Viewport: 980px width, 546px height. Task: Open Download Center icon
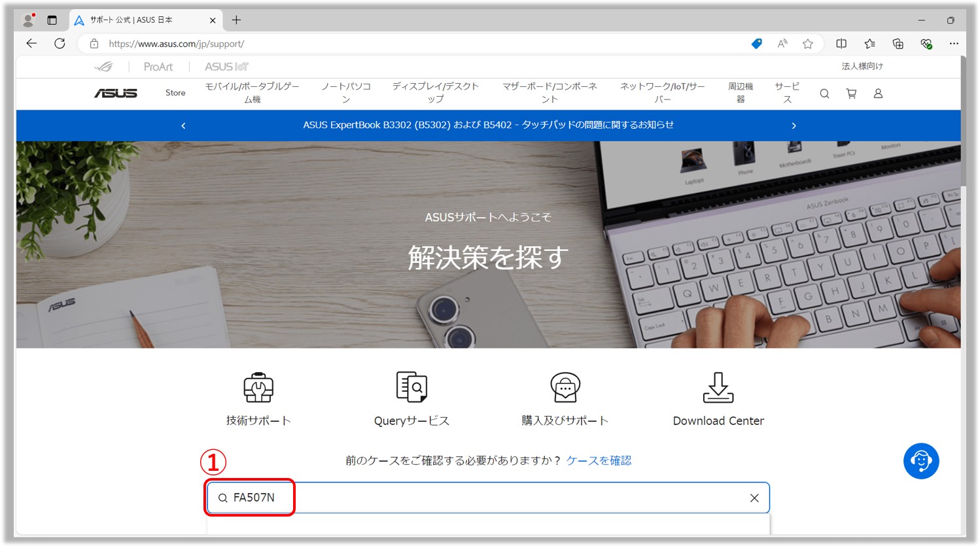718,387
